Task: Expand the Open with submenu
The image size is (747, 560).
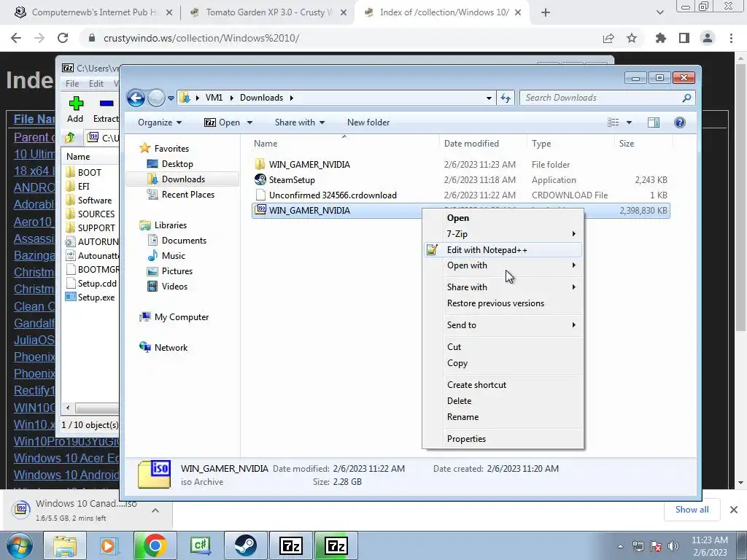Action: pyautogui.click(x=503, y=265)
